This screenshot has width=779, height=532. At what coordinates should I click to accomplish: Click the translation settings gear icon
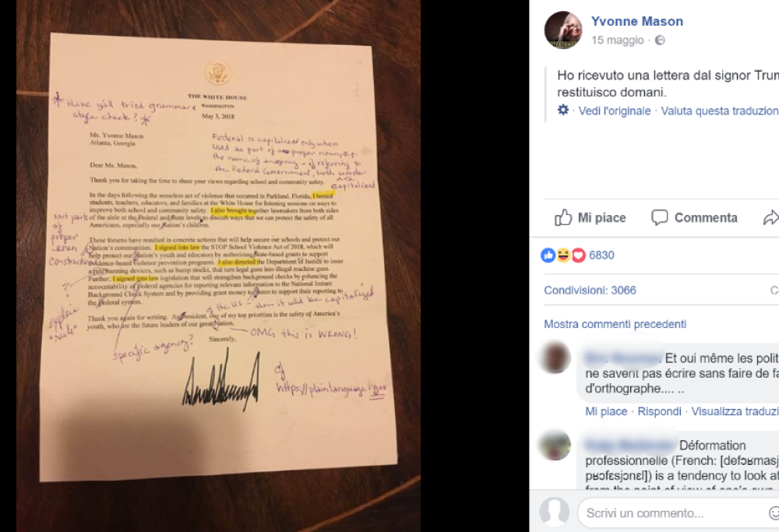(x=563, y=110)
